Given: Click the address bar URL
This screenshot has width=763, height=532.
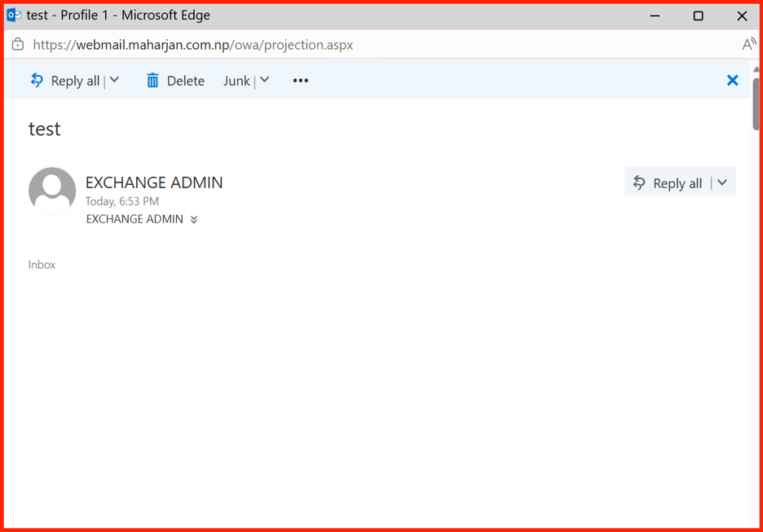Looking at the screenshot, I should tap(192, 45).
